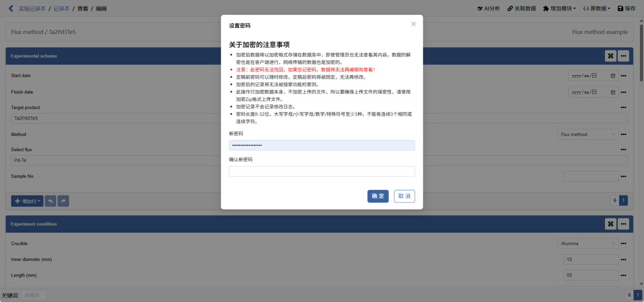Expand the Method dropdown showing Flux method

coord(588,135)
